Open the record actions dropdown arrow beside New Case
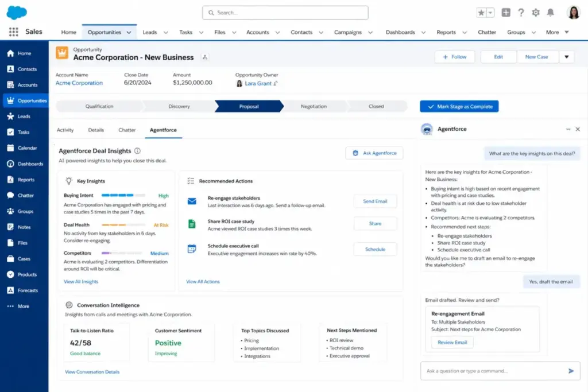This screenshot has width=588, height=392. [567, 57]
